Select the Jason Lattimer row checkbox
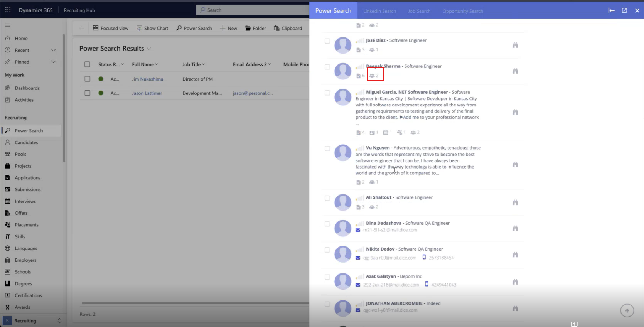This screenshot has width=644, height=327. coord(88,93)
